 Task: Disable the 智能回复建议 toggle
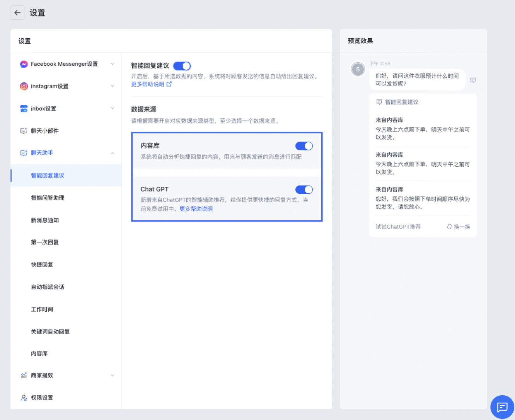pyautogui.click(x=182, y=66)
